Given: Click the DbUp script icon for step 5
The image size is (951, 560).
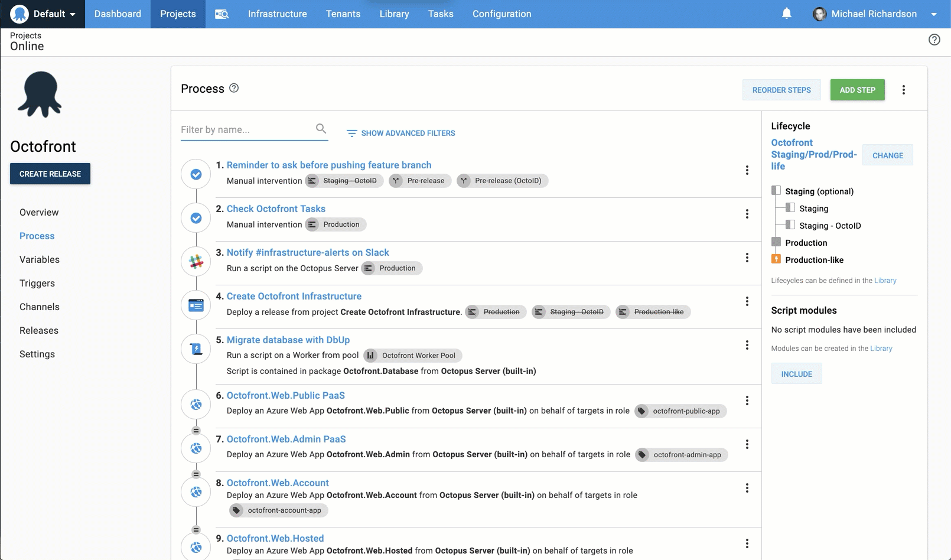Looking at the screenshot, I should [x=196, y=349].
